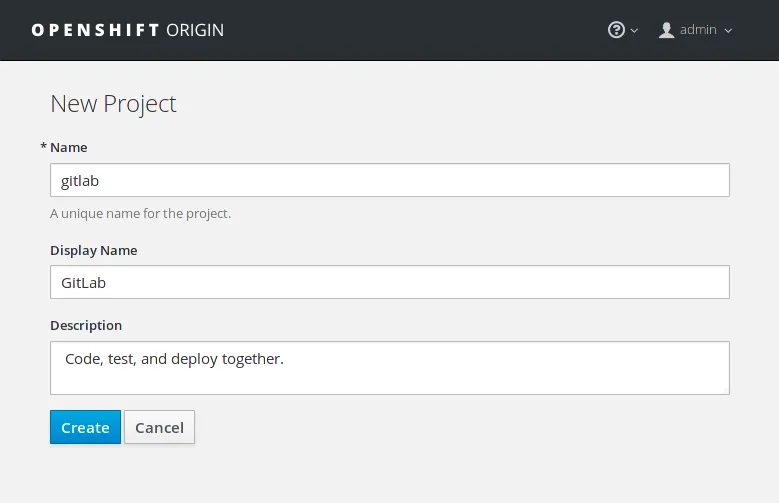Click the New Project heading

(x=113, y=103)
